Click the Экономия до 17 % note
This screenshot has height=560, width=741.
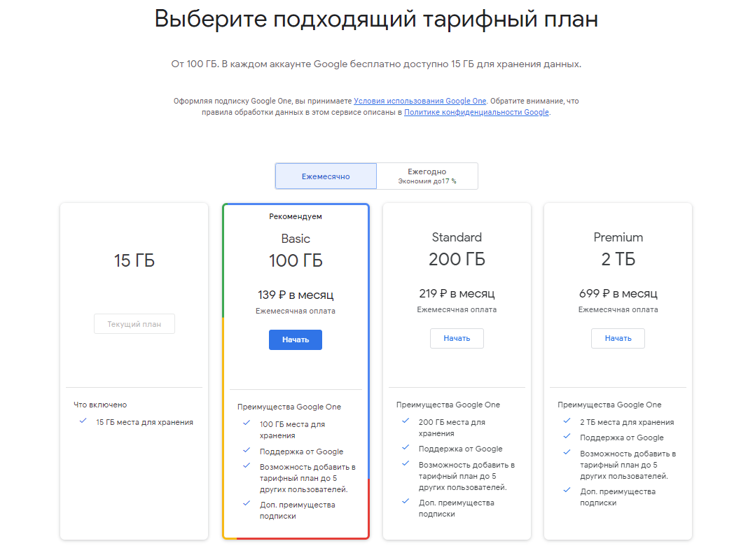[x=427, y=181]
